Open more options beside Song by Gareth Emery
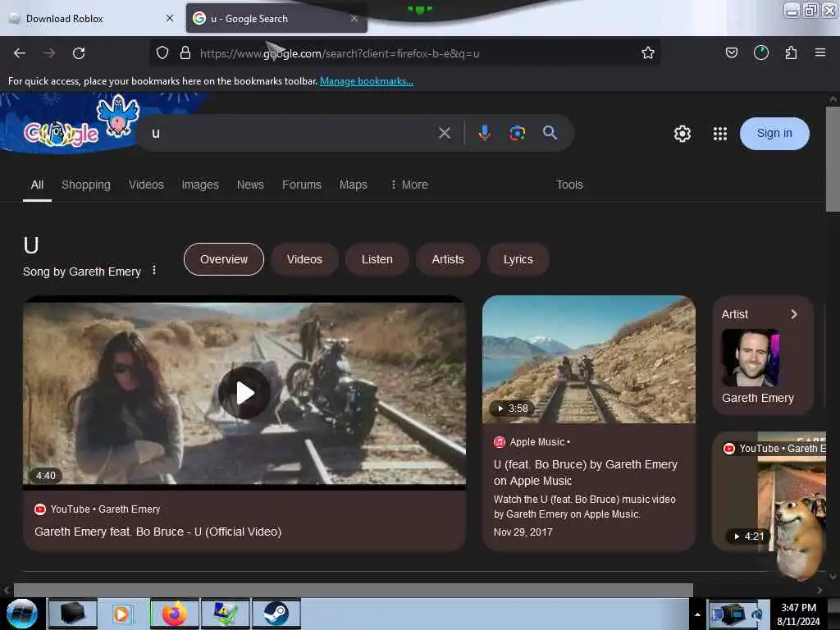 coord(154,270)
